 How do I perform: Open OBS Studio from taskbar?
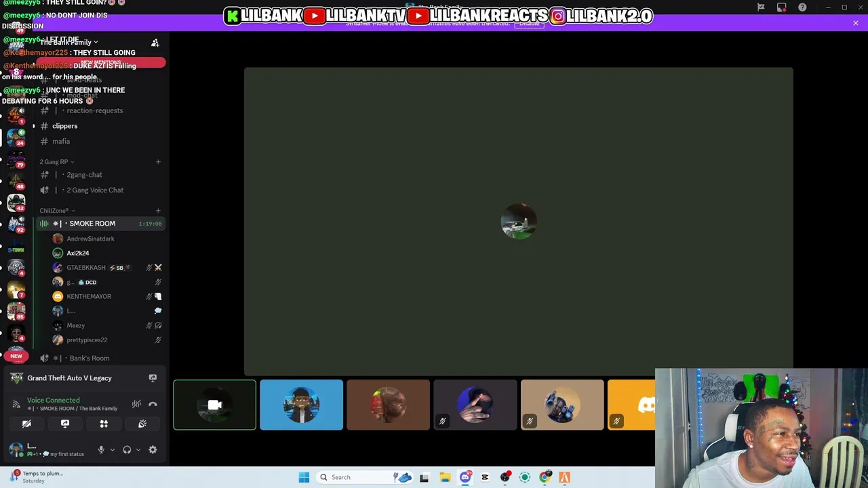505,477
